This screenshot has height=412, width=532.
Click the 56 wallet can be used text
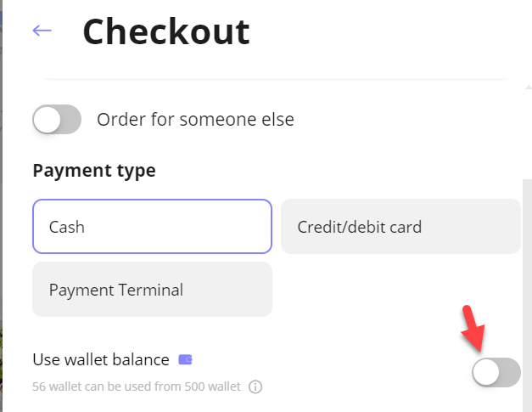137,387
